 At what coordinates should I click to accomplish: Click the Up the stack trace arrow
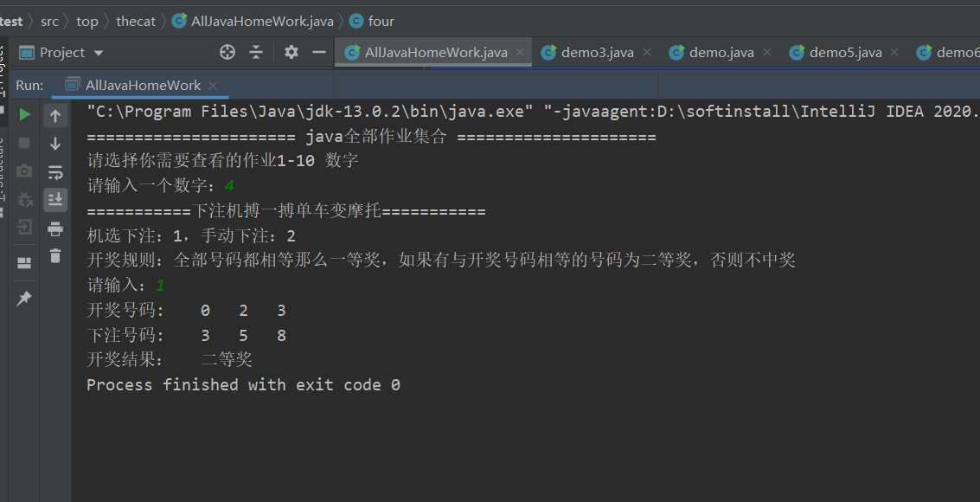coord(55,116)
